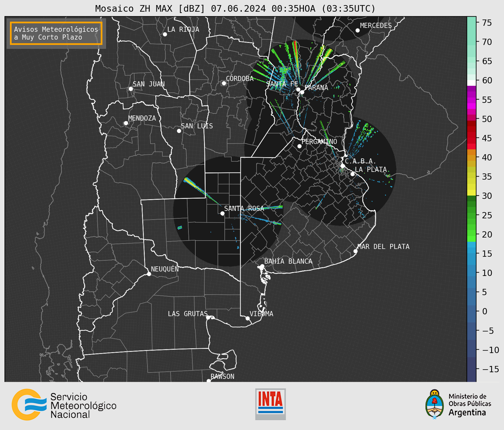Click the white 60 dBZ band on color scale
This screenshot has width=504, height=430.
click(x=471, y=83)
